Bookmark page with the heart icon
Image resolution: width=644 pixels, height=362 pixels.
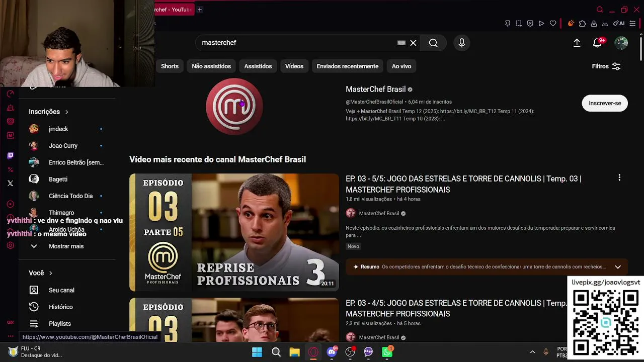pyautogui.click(x=553, y=23)
